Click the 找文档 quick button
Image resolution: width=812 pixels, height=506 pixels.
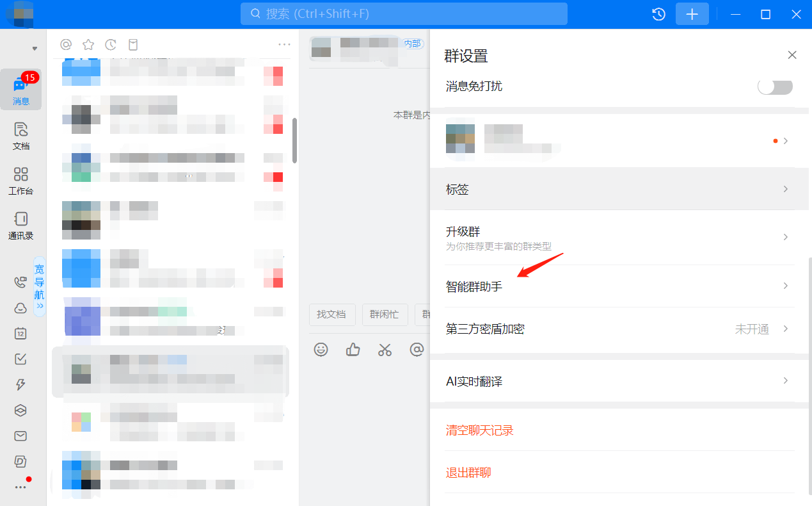coord(331,314)
